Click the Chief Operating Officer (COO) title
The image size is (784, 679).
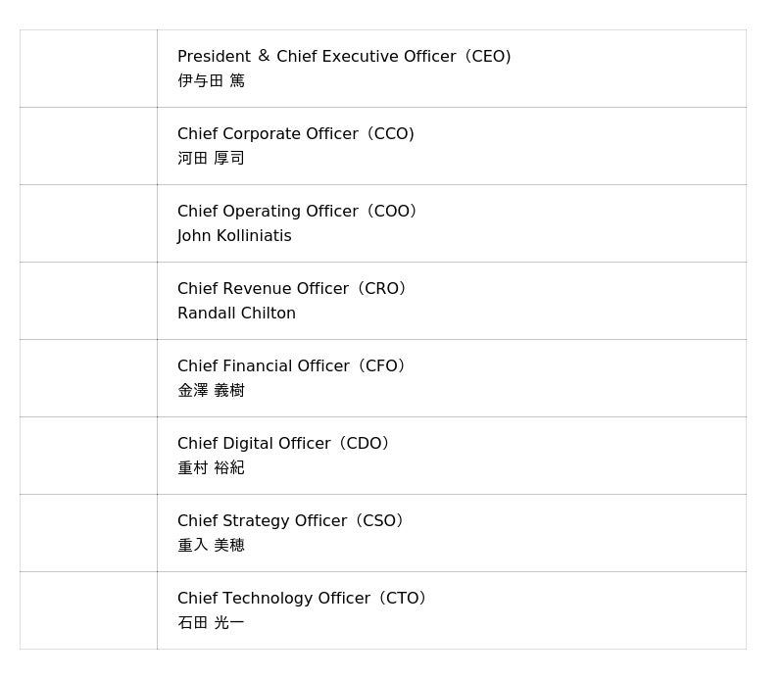[297, 212]
